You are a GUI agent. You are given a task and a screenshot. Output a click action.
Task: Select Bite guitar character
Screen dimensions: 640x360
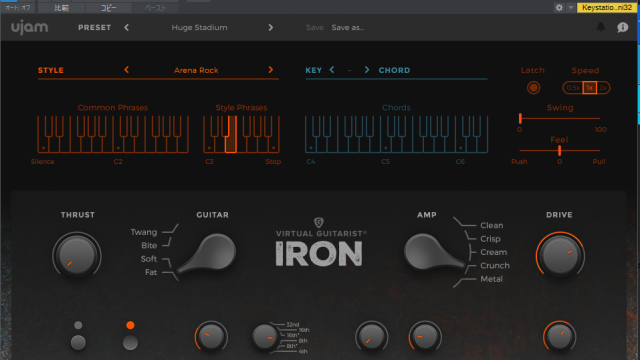tap(149, 245)
